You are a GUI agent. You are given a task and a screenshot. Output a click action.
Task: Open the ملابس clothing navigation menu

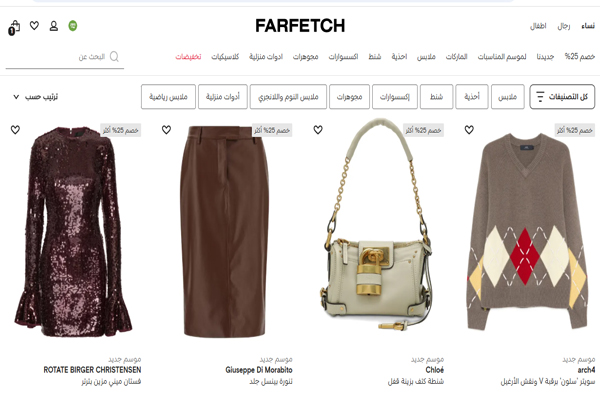coord(426,57)
